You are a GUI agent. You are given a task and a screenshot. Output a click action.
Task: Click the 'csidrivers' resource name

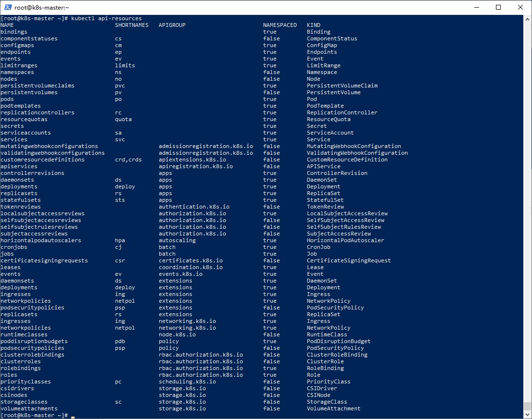click(x=17, y=389)
